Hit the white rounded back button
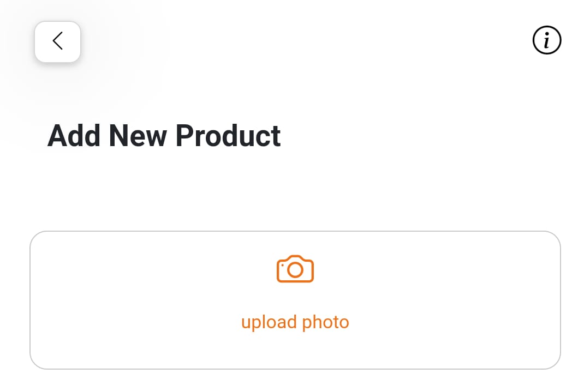This screenshot has height=392, width=584. pyautogui.click(x=58, y=41)
